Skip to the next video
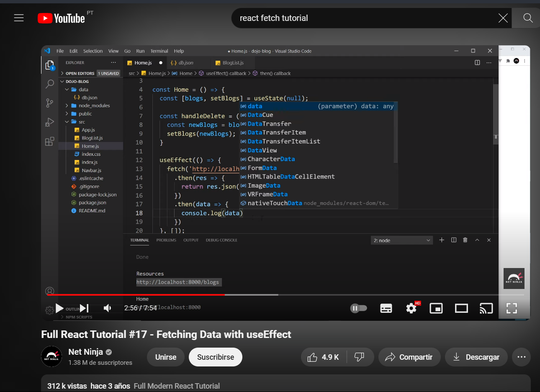The image size is (540, 392). (84, 308)
